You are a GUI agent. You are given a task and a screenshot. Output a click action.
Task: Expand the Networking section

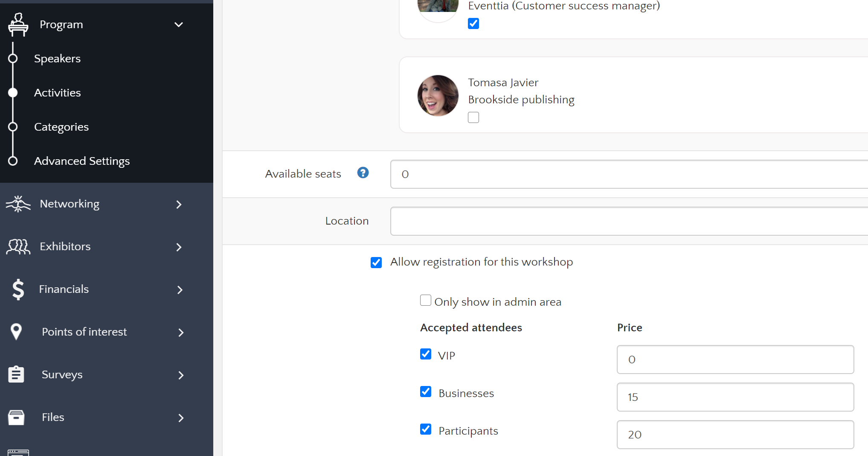pos(179,204)
